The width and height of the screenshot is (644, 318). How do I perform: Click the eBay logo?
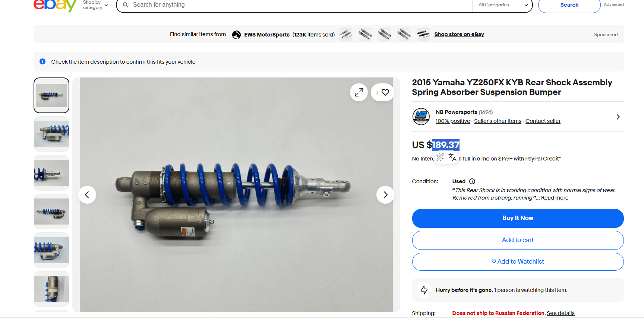coord(55,5)
